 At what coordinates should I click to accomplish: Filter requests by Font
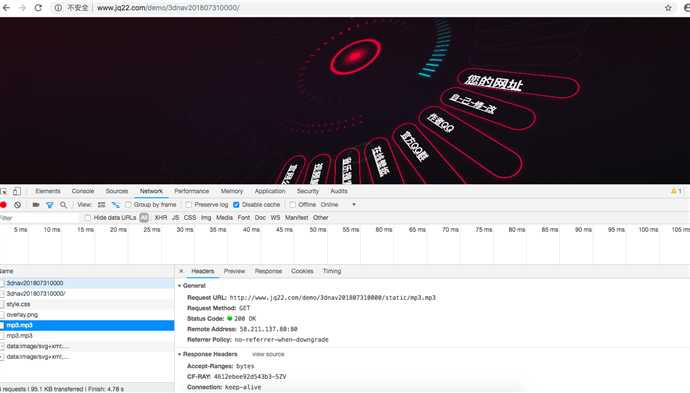[243, 217]
